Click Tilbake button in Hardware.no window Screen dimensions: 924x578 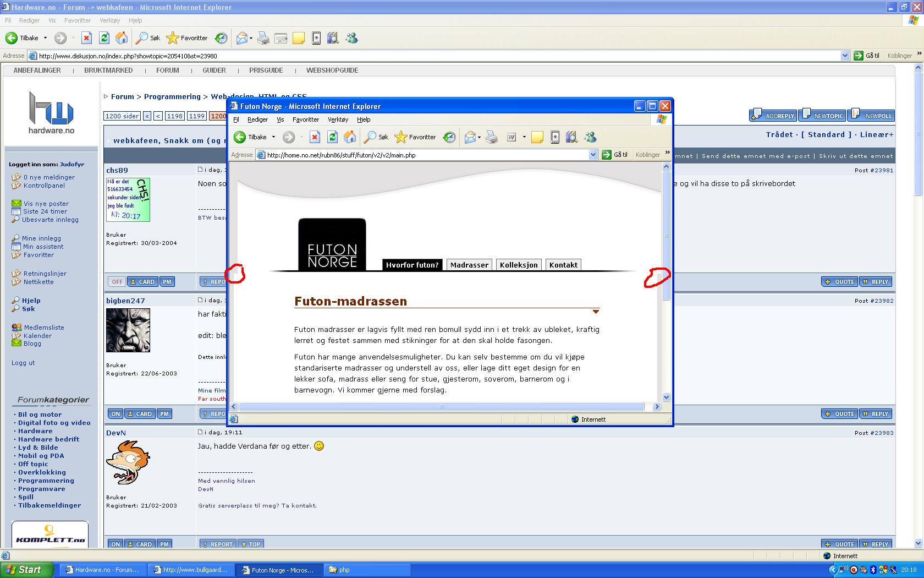(x=23, y=38)
